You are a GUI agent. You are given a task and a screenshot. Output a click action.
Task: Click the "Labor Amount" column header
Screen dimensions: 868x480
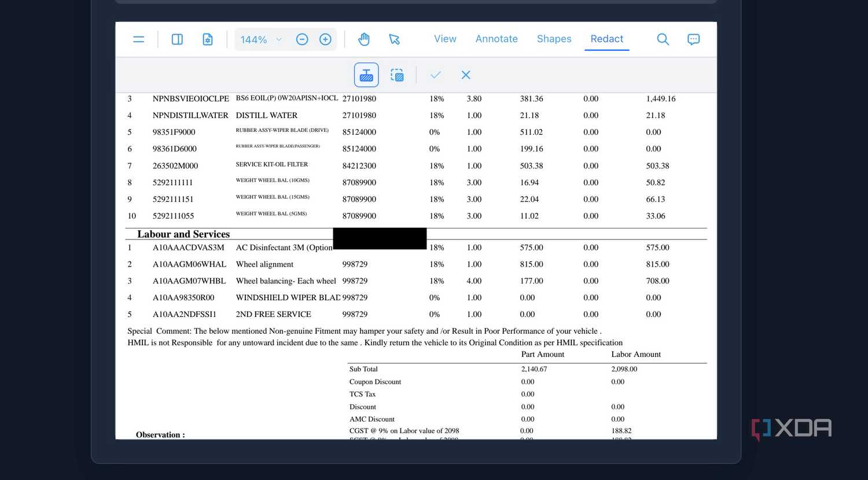click(636, 355)
